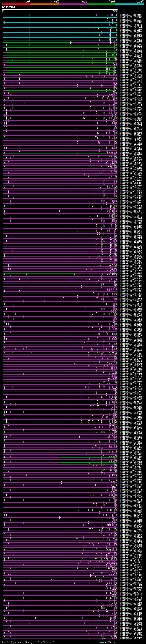Viewport: 146px width, 644px height.
Task: Select the UniRef100_A3BKX3 label
Action: click(131, 37)
